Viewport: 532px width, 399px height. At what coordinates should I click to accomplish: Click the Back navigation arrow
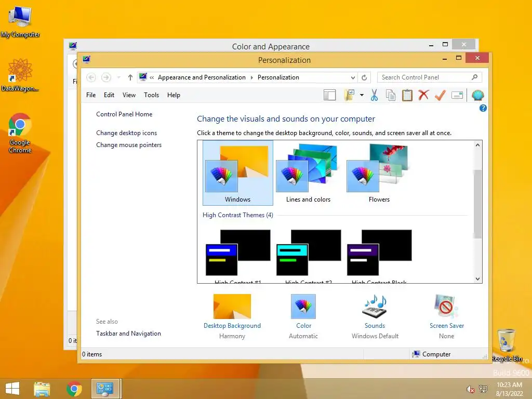[91, 78]
